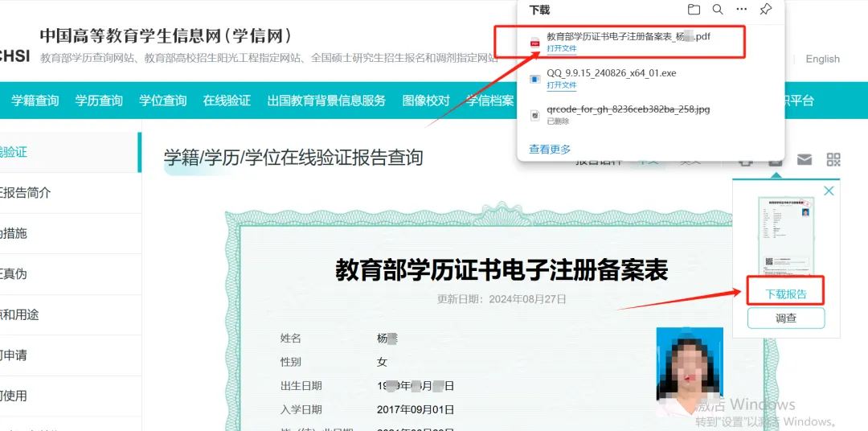The width and height of the screenshot is (868, 431).
Task: Click the PDF file icon in downloads
Action: (x=534, y=43)
